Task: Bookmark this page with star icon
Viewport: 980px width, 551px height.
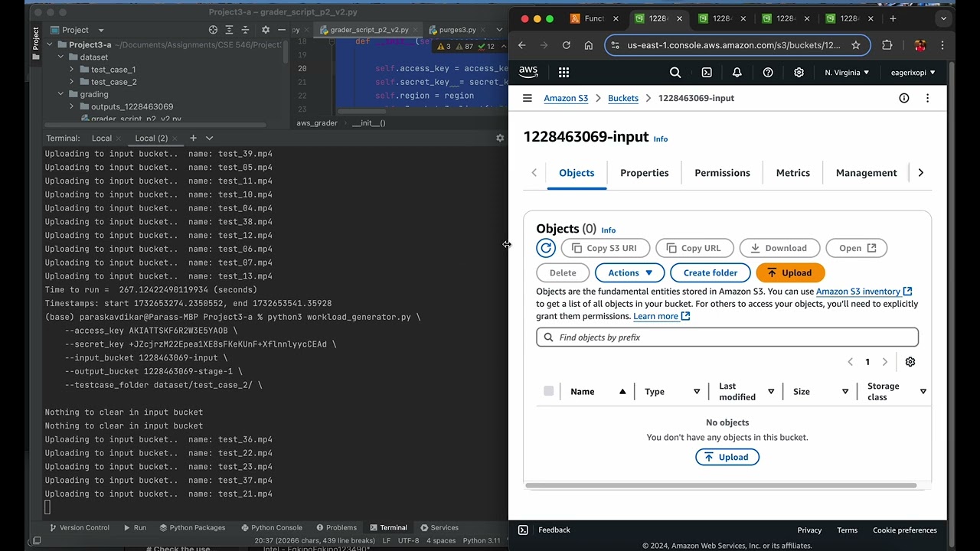Action: (x=856, y=45)
